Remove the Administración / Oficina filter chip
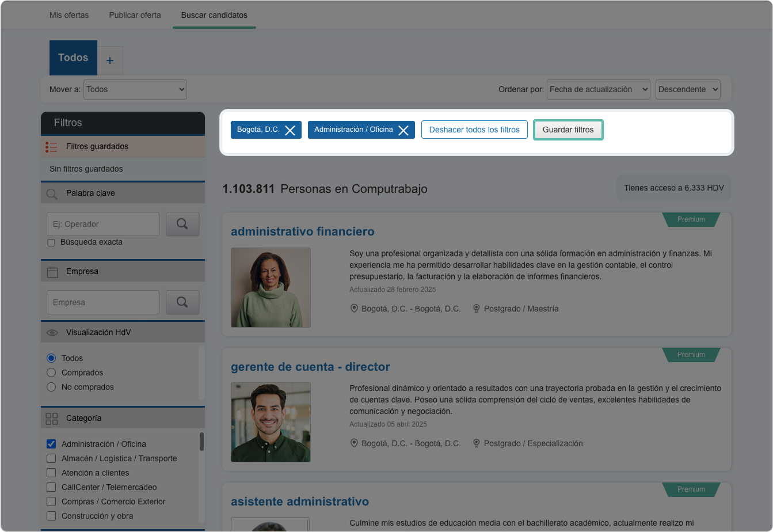The image size is (773, 532). click(x=403, y=130)
